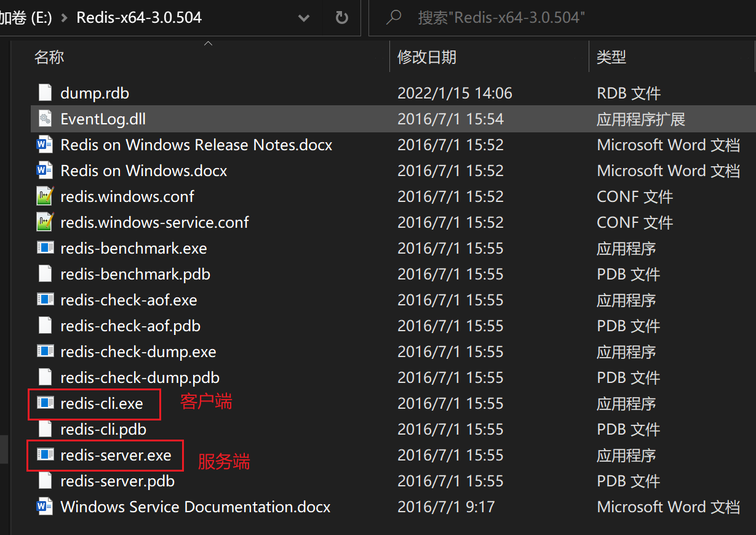The width and height of the screenshot is (756, 535).
Task: Select Windows Service Documentation.docx file
Action: click(x=195, y=507)
